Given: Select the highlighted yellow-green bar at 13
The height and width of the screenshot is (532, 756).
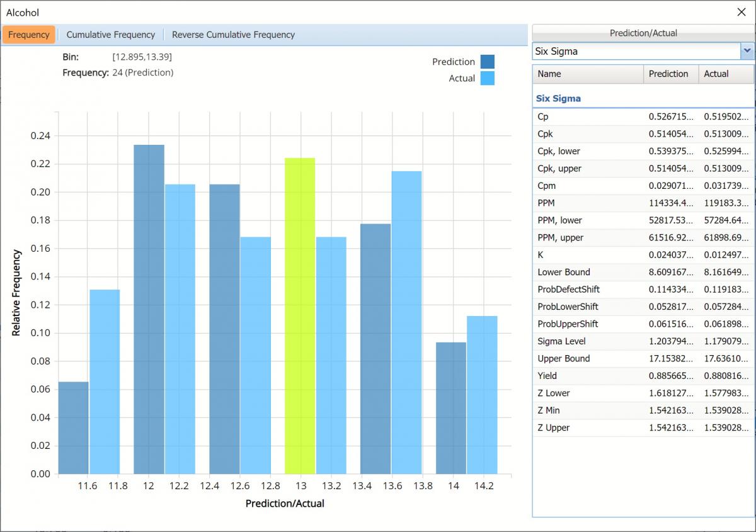Looking at the screenshot, I should click(300, 315).
